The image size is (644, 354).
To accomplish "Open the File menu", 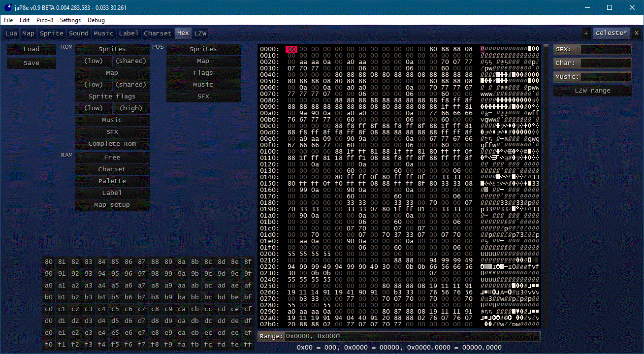I will (8, 20).
